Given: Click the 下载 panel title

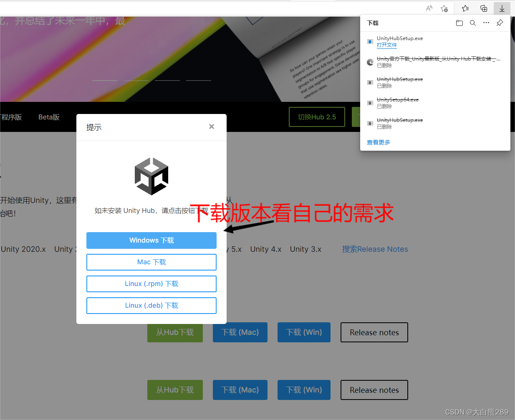Looking at the screenshot, I should pos(373,23).
